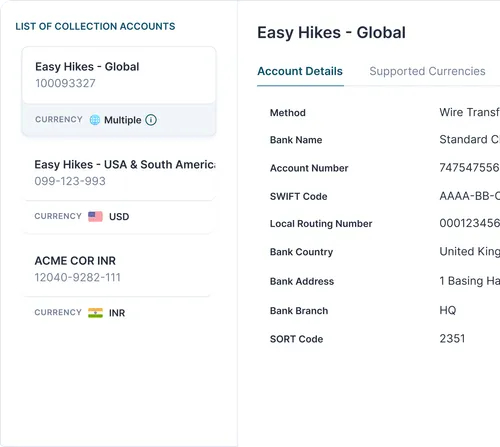
Task: Open the Account Details tab
Action: click(x=300, y=71)
